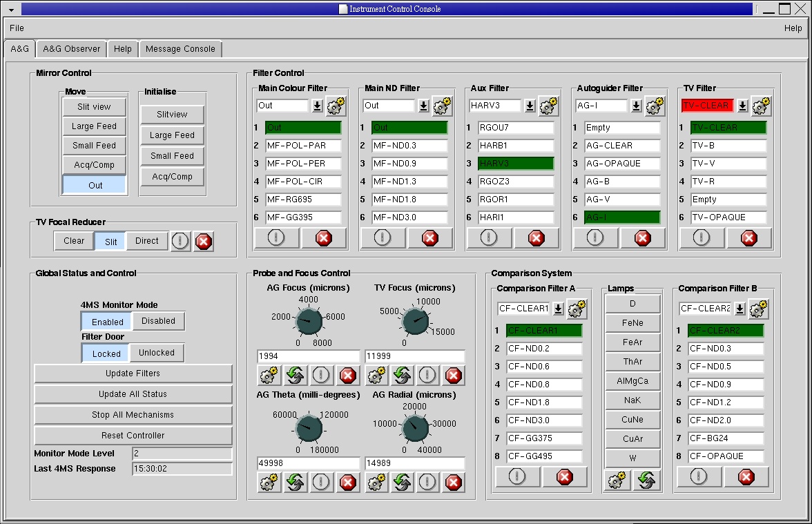Click the gear icon for Comparison Filter A
This screenshot has width=812, height=524.
577,309
